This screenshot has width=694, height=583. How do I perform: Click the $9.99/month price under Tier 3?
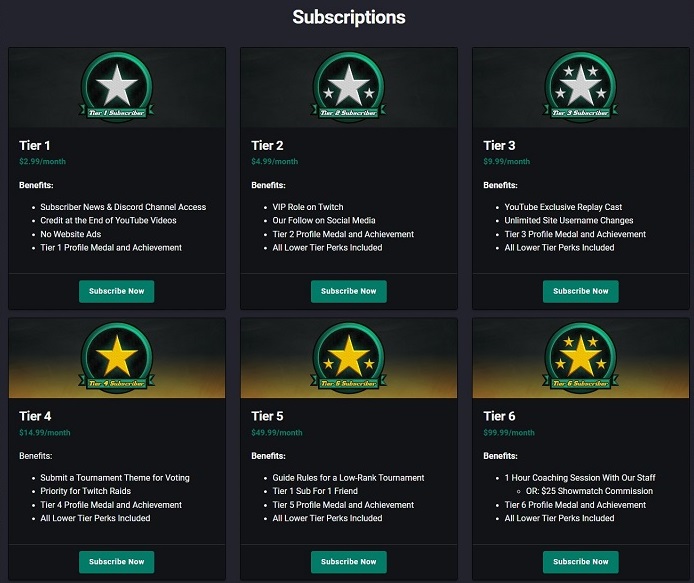(506, 162)
